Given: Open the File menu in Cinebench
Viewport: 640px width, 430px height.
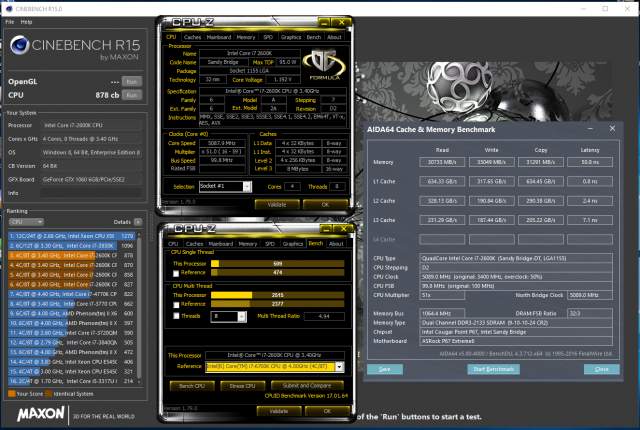Looking at the screenshot, I should coord(10,22).
